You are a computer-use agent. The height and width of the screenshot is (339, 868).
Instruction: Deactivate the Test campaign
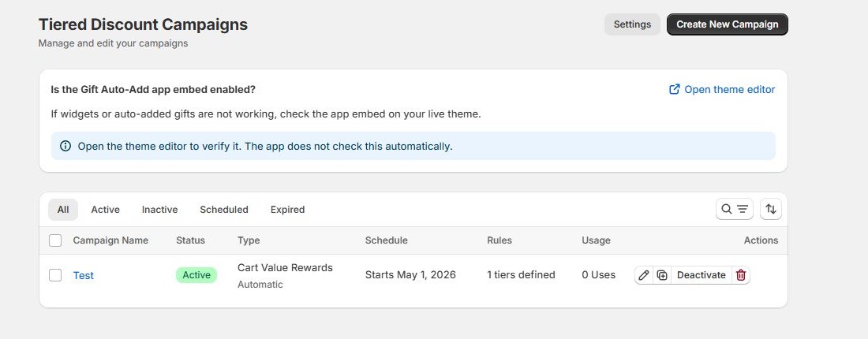click(701, 275)
